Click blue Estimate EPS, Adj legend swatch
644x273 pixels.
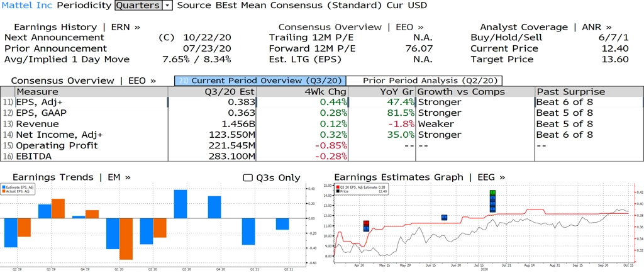[x=3, y=187]
